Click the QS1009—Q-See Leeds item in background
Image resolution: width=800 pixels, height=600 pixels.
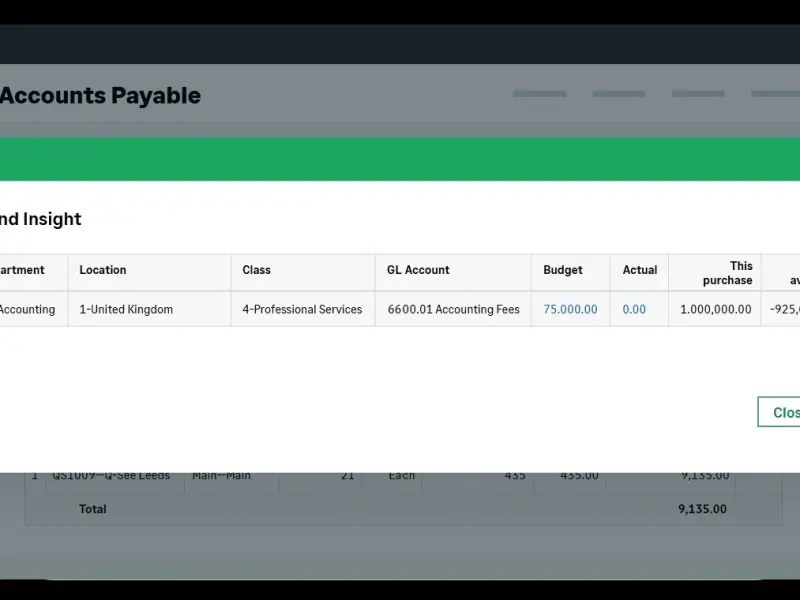click(110, 476)
